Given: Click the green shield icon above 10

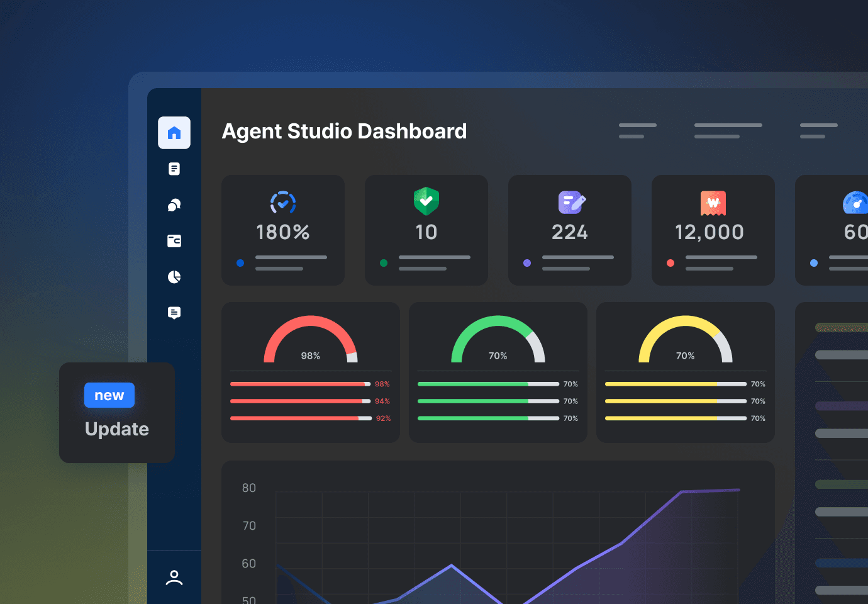Looking at the screenshot, I should (426, 201).
